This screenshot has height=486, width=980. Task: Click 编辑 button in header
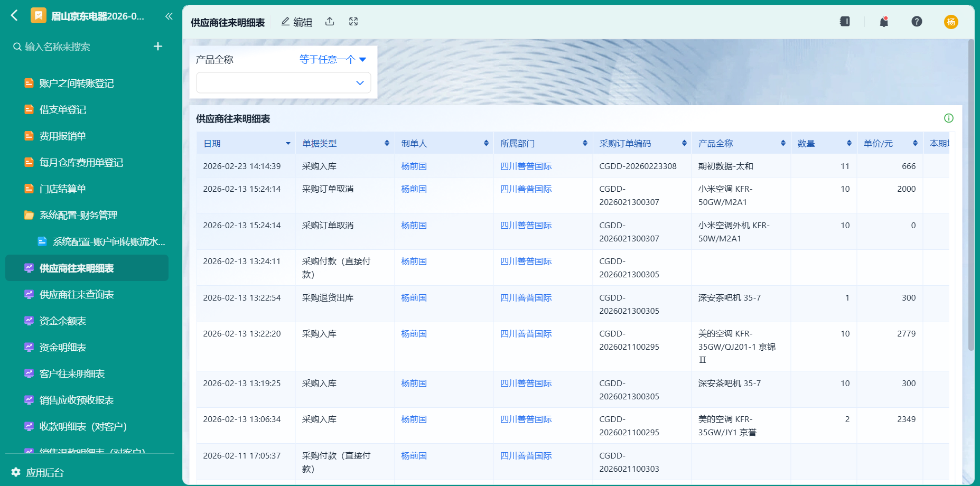point(296,22)
